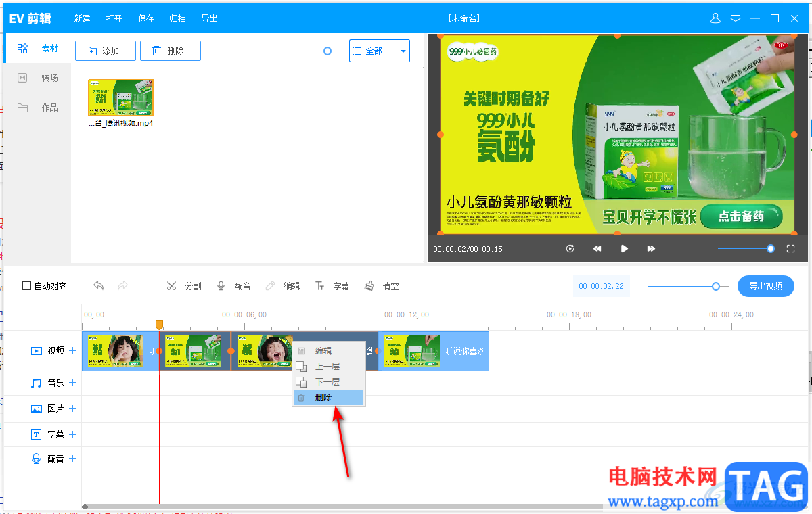Open the user account icon
Viewport: 812px width, 514px height.
tap(716, 18)
